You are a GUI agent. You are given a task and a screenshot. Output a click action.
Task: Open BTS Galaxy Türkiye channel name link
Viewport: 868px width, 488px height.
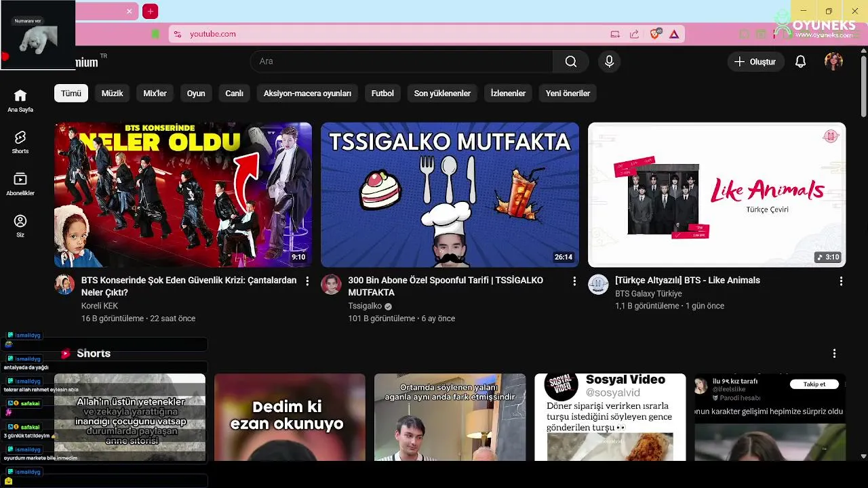648,294
